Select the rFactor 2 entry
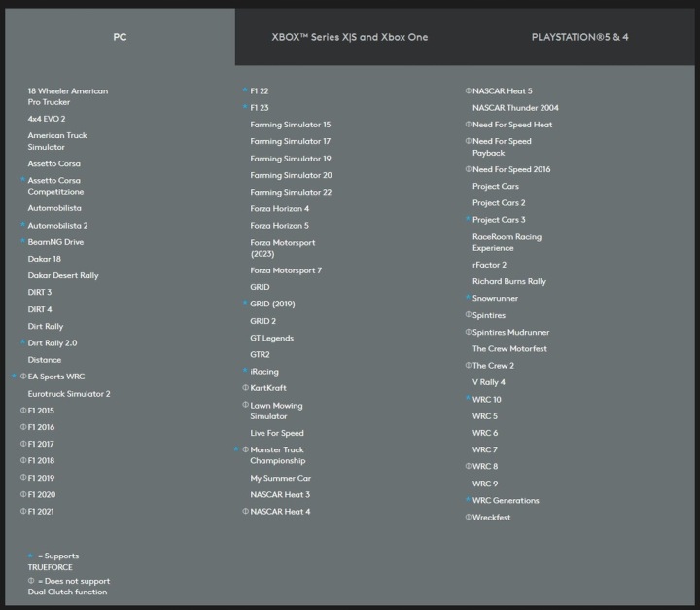 (x=489, y=265)
